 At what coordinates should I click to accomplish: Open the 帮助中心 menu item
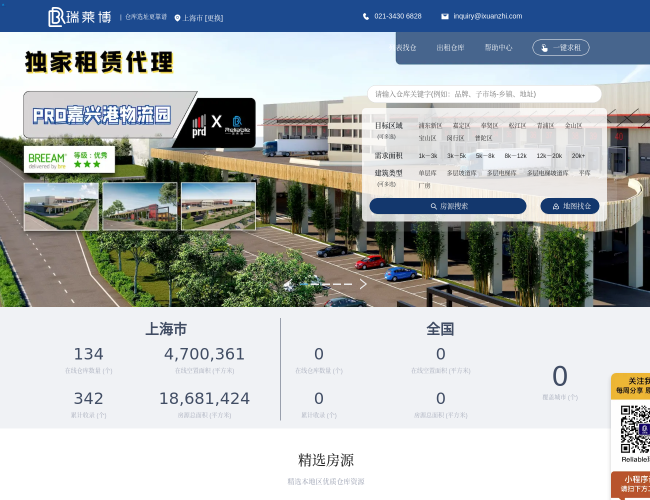point(498,48)
